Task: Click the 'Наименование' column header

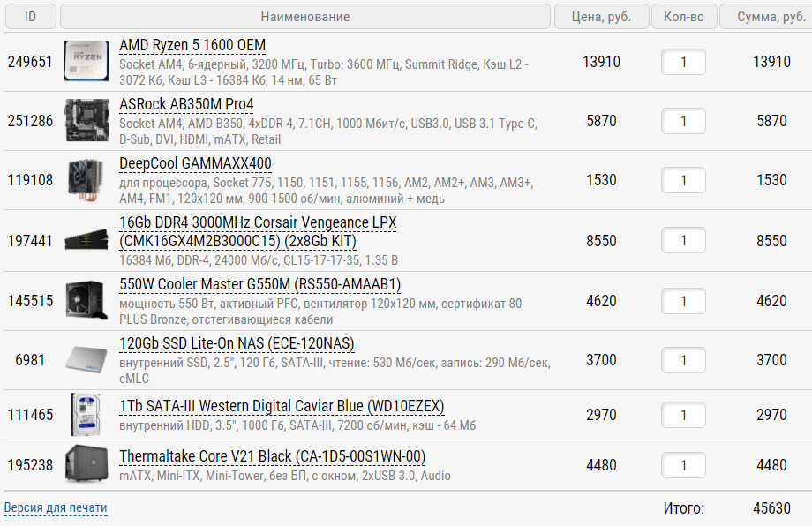Action: point(305,17)
